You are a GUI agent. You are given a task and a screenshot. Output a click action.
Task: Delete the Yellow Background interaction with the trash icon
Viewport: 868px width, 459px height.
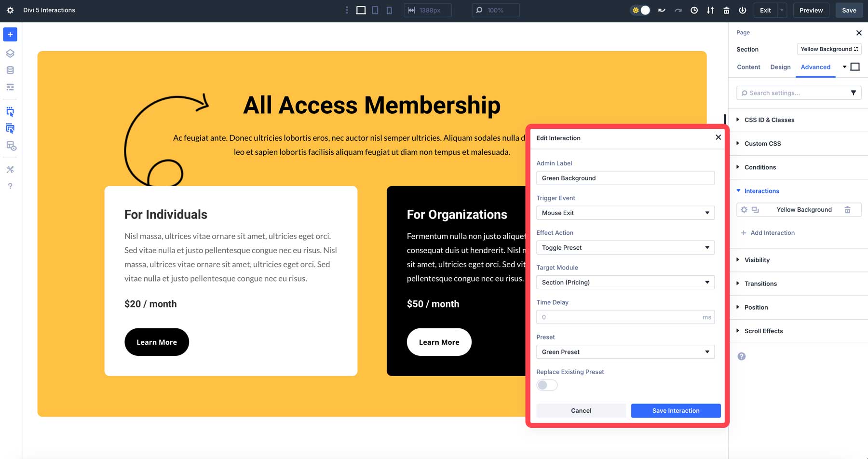pos(848,210)
